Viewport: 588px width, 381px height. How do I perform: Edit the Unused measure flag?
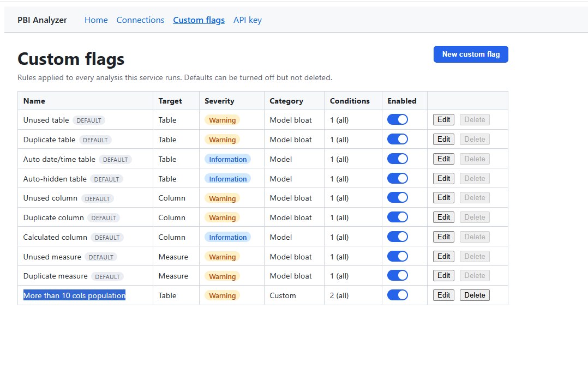click(443, 256)
